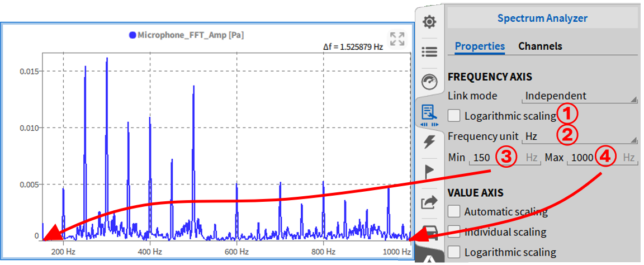Switch to the Channels tab

[540, 46]
